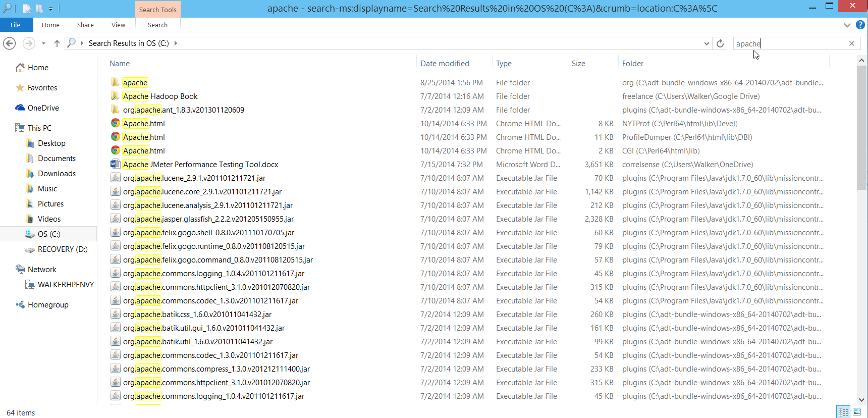Select org.apache.felix.gogo.runtime jar file name
The width and height of the screenshot is (868, 418).
214,246
